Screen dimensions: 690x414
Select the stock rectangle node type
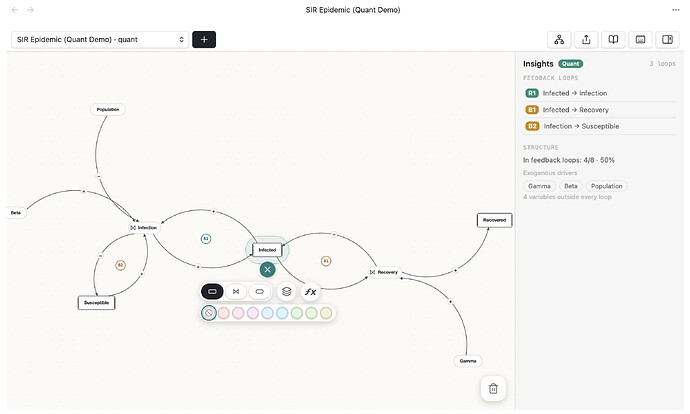(212, 291)
